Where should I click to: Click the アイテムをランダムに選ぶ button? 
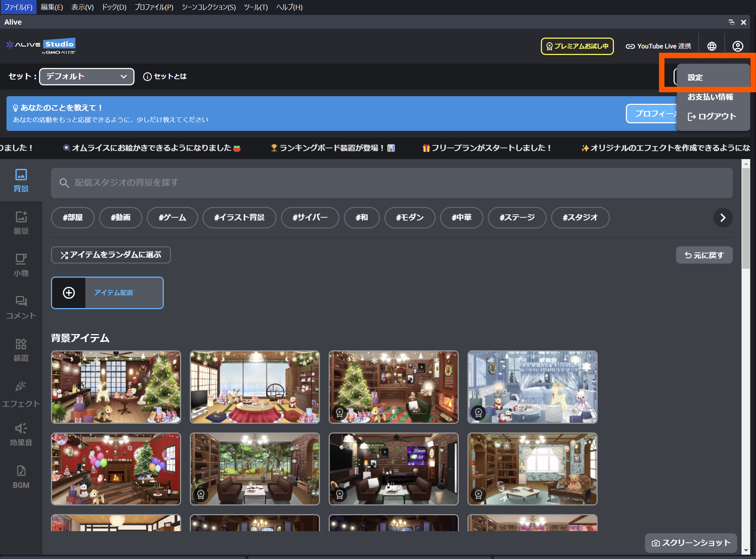point(111,255)
